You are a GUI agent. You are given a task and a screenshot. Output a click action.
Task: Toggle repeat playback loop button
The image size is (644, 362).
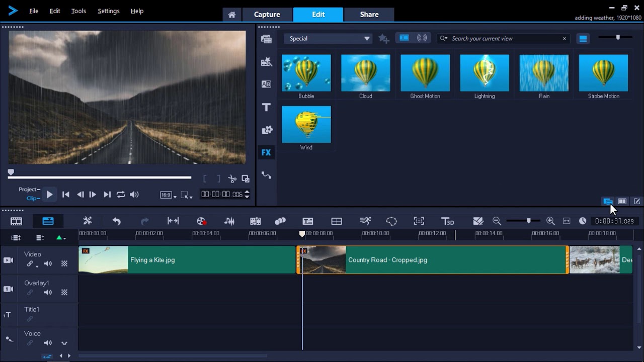point(121,195)
